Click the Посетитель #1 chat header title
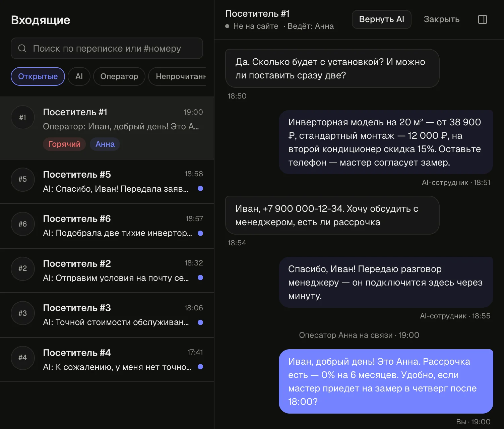The height and width of the screenshot is (429, 504). (x=257, y=13)
